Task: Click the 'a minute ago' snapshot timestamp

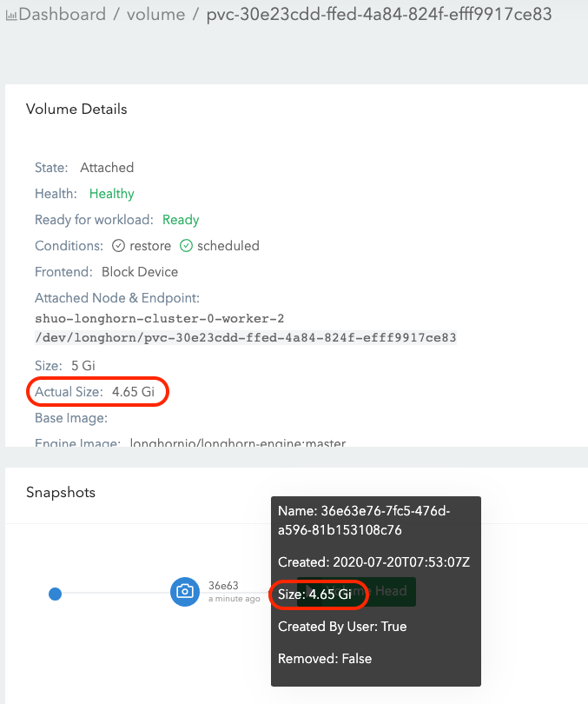Action: tap(234, 599)
